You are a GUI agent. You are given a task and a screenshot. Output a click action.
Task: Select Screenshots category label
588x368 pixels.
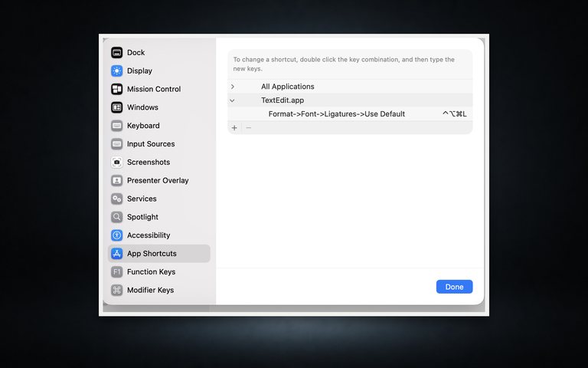coord(149,163)
